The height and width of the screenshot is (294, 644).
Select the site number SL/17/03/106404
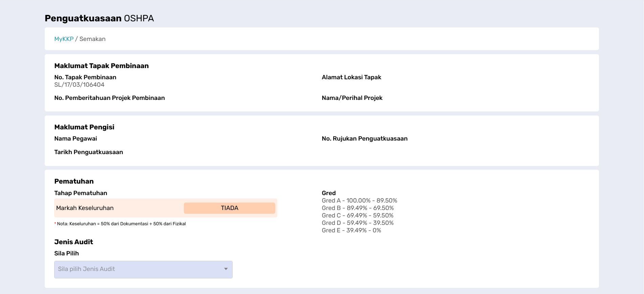[79, 85]
